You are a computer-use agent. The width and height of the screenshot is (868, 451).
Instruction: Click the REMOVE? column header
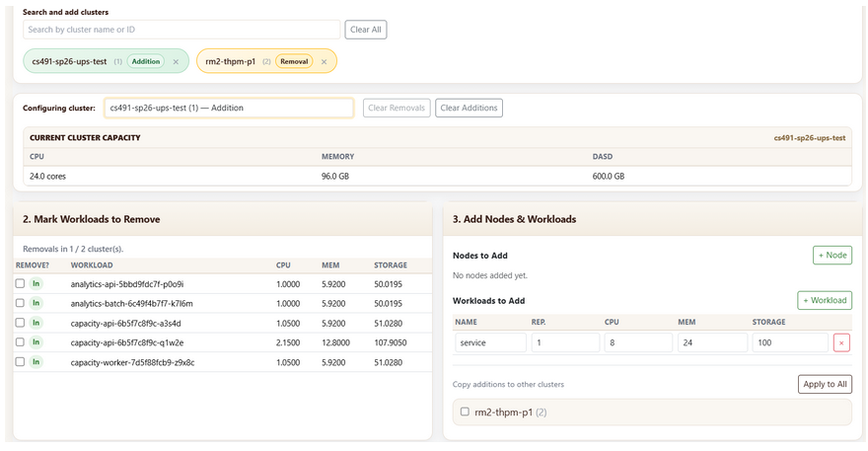click(33, 265)
